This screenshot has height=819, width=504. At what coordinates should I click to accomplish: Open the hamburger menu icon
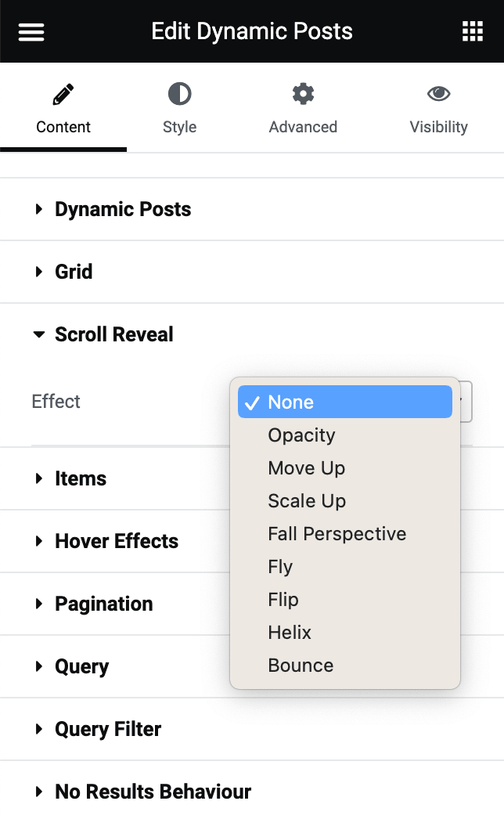(31, 32)
